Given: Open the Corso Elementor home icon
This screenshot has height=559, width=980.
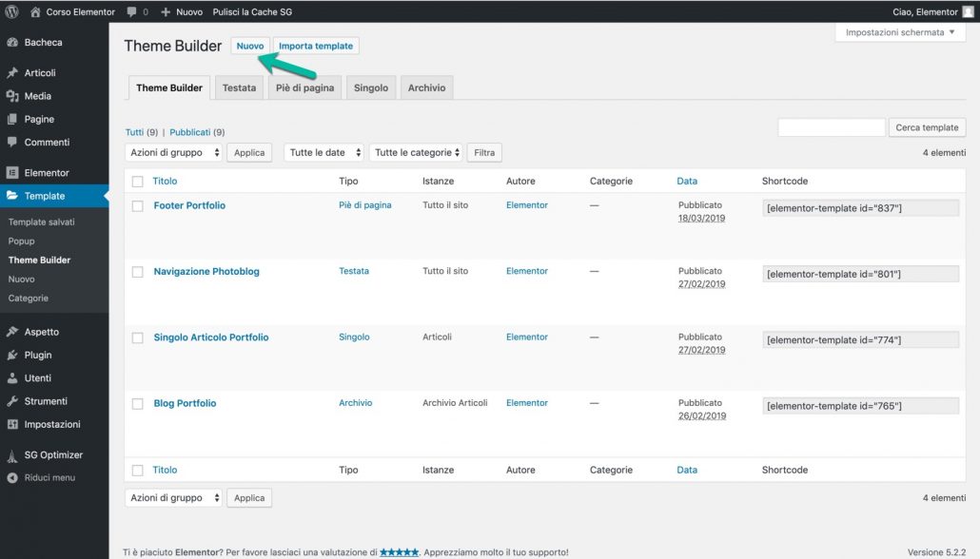Looking at the screenshot, I should pyautogui.click(x=35, y=11).
